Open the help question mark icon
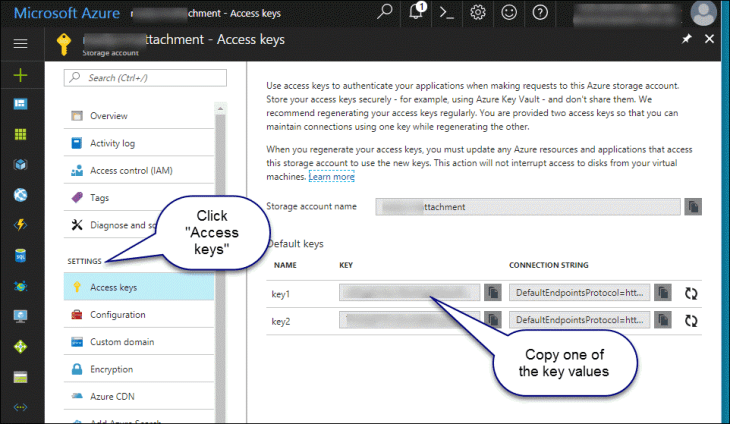 tap(540, 12)
